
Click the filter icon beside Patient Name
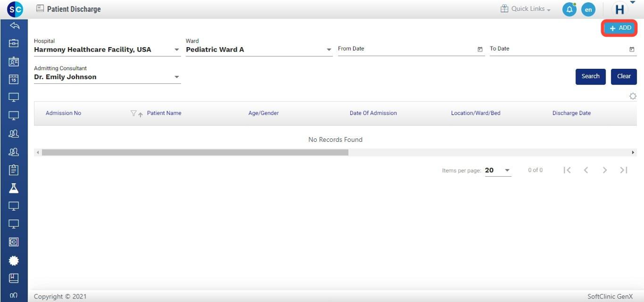click(133, 114)
